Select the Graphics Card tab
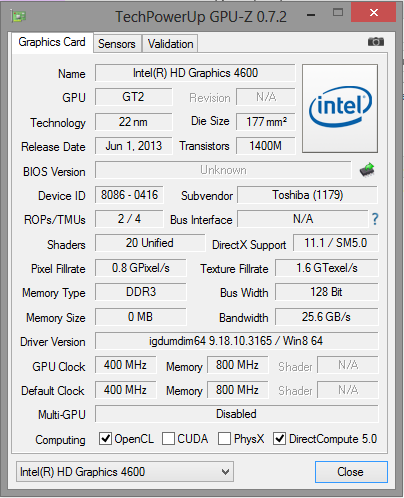 [52, 42]
